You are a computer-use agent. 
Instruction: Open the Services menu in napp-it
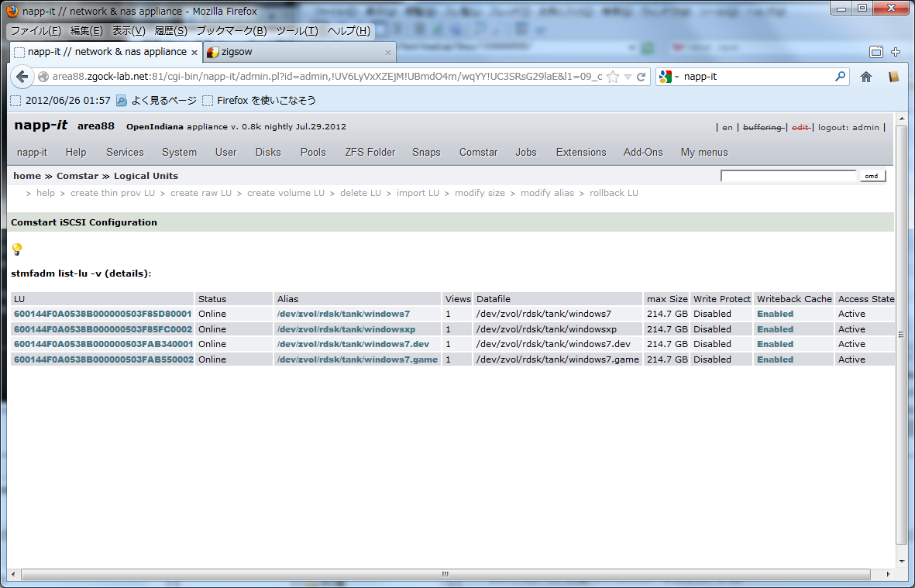[125, 153]
